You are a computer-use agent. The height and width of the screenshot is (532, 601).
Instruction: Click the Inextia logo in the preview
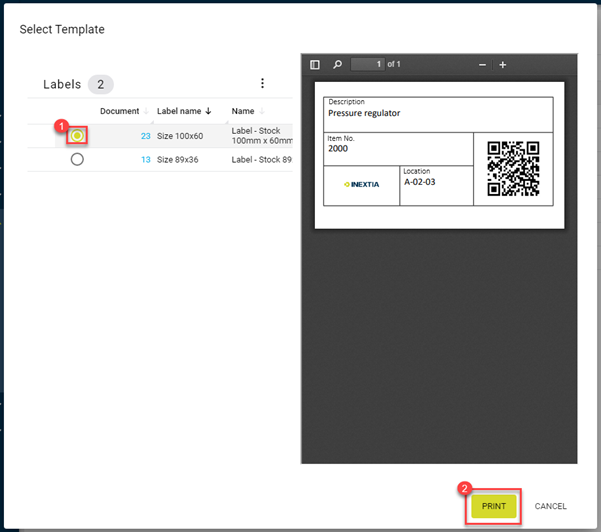(x=361, y=184)
